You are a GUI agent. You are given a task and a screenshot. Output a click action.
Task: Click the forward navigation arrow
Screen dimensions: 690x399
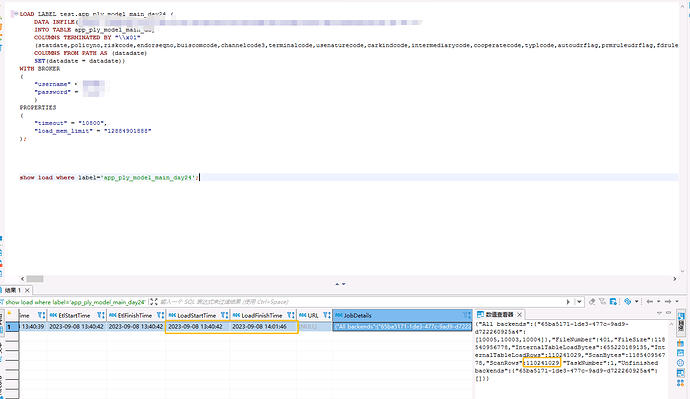click(668, 302)
